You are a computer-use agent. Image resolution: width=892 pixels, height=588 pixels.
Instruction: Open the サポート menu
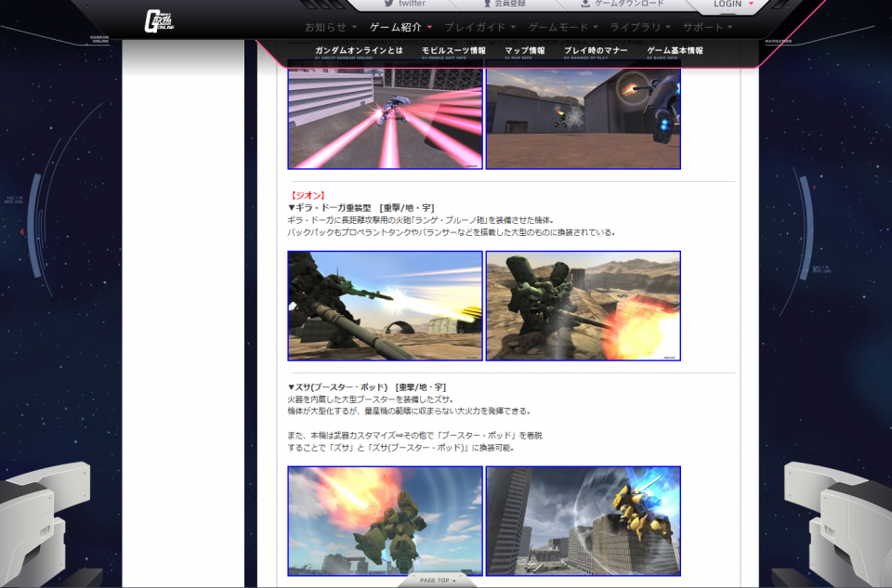(708, 27)
